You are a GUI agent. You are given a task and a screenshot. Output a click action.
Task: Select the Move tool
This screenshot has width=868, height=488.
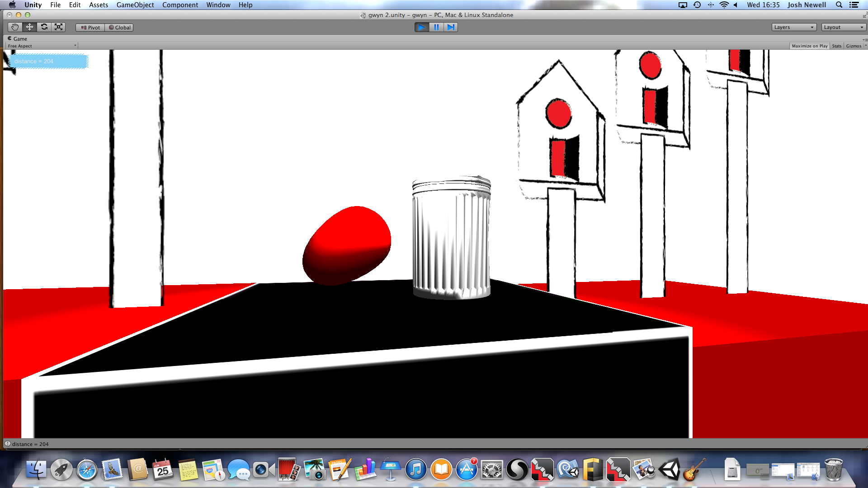point(29,27)
